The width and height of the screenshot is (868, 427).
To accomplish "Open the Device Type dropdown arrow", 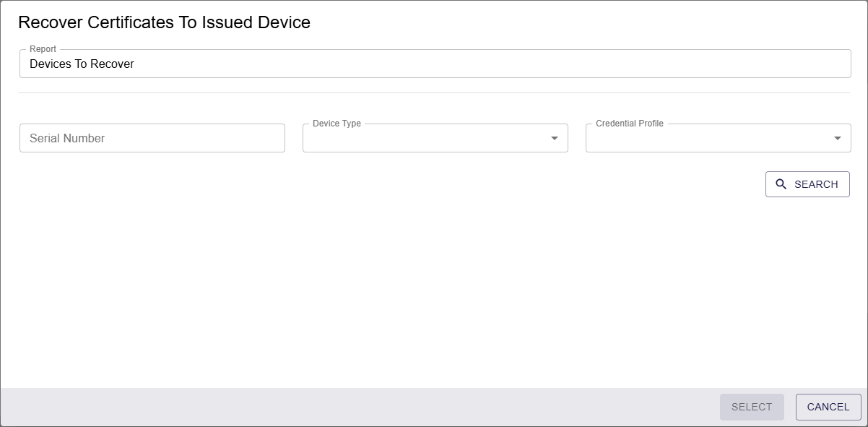I will coord(555,138).
